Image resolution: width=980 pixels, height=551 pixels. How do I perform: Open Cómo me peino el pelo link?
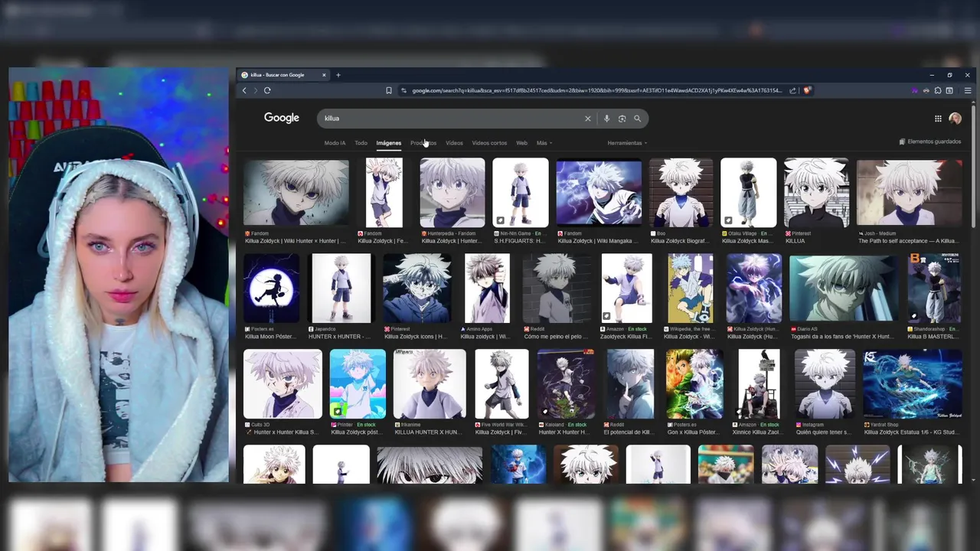coord(557,337)
